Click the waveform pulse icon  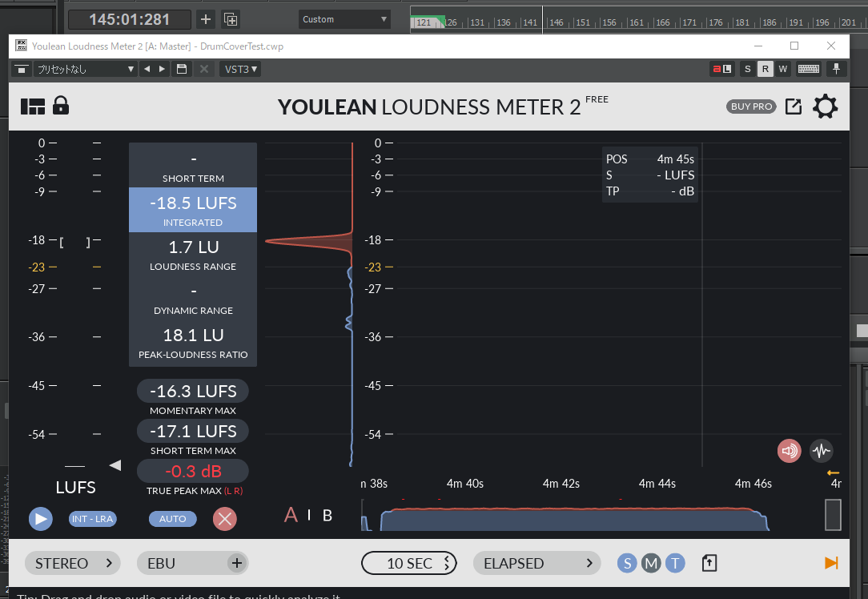(x=822, y=451)
